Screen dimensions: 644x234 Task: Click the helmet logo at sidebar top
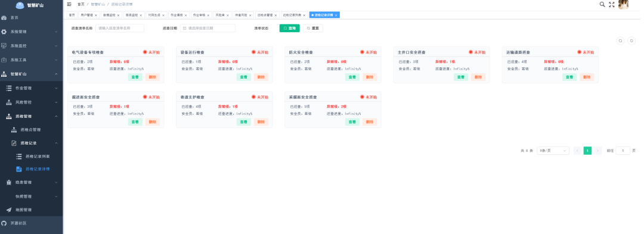tap(20, 5)
